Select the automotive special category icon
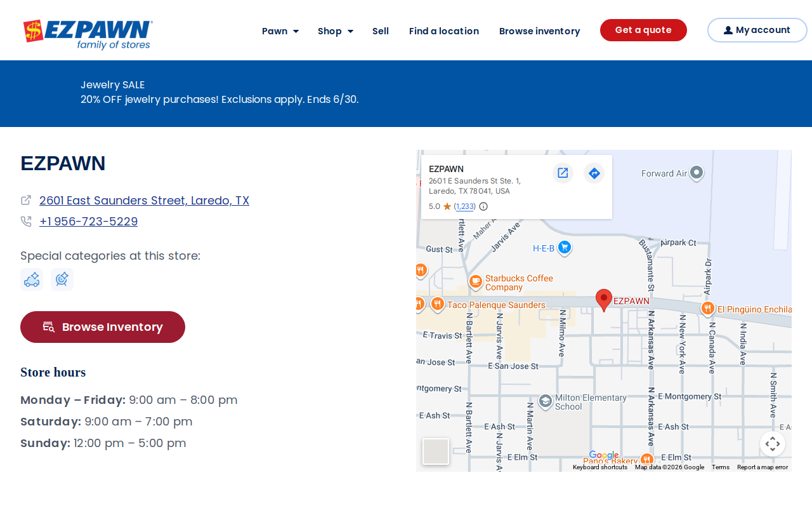 tap(32, 279)
